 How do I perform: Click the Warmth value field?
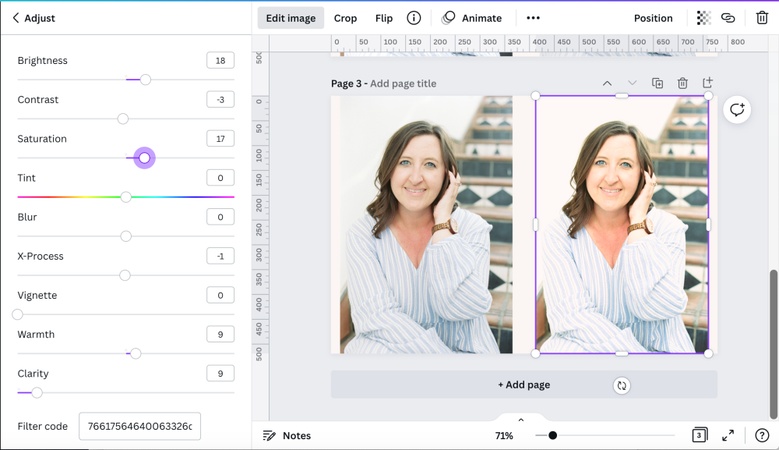[220, 334]
